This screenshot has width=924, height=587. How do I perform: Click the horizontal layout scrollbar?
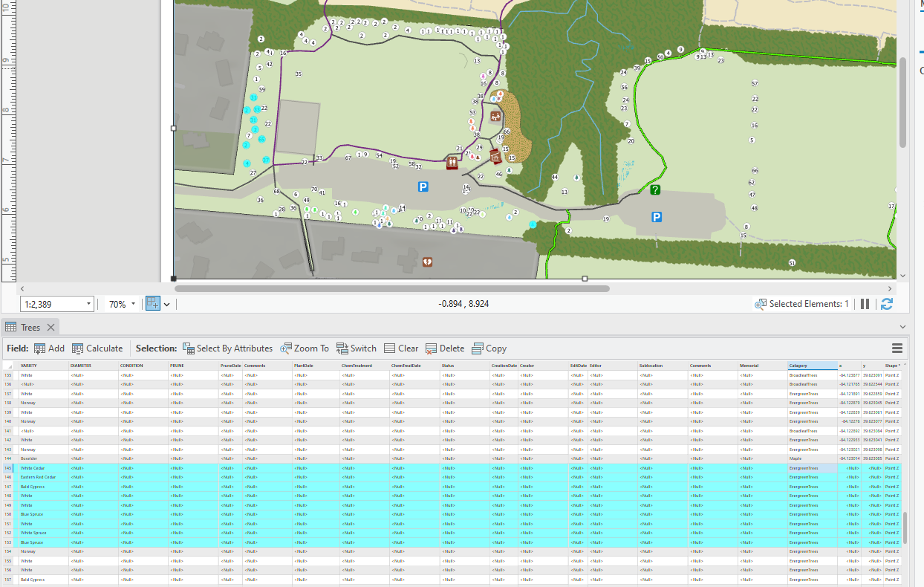(391, 288)
